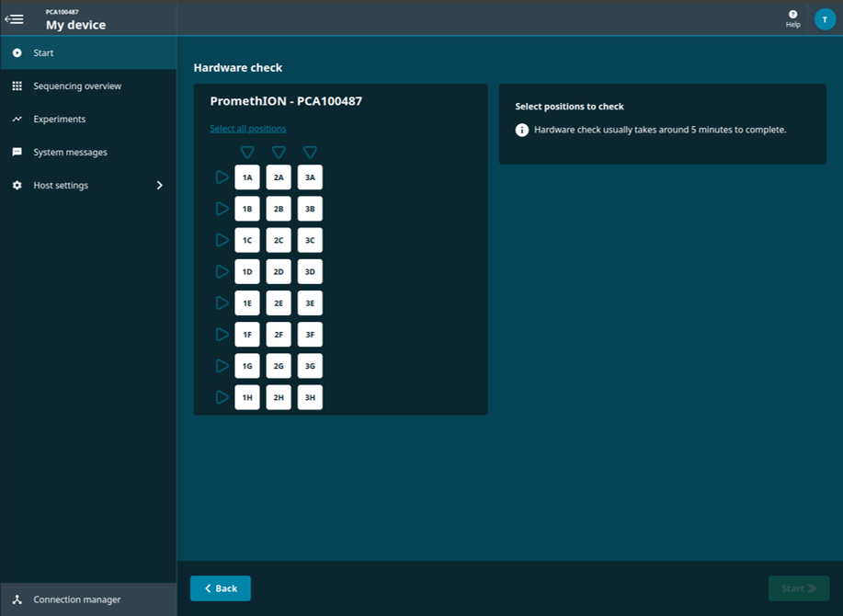The height and width of the screenshot is (616, 843).
Task: Click the greyed-out Start button
Action: pyautogui.click(x=799, y=588)
